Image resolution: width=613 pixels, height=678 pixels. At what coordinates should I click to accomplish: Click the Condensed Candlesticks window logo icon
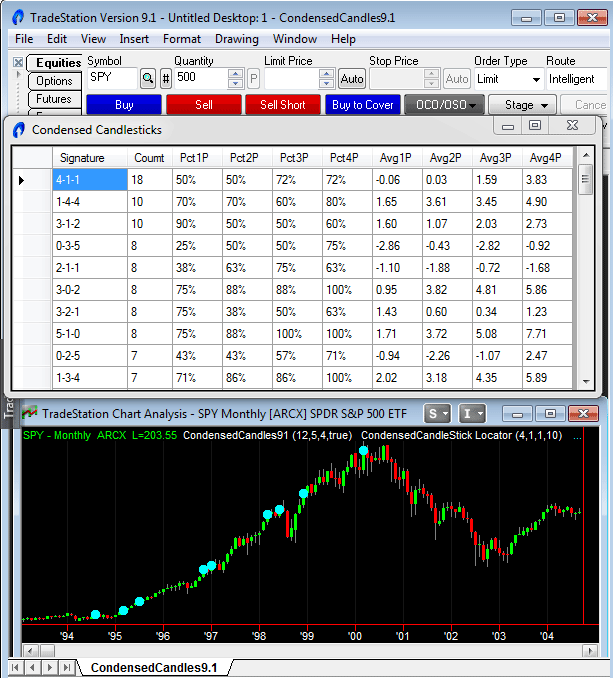pyautogui.click(x=19, y=130)
